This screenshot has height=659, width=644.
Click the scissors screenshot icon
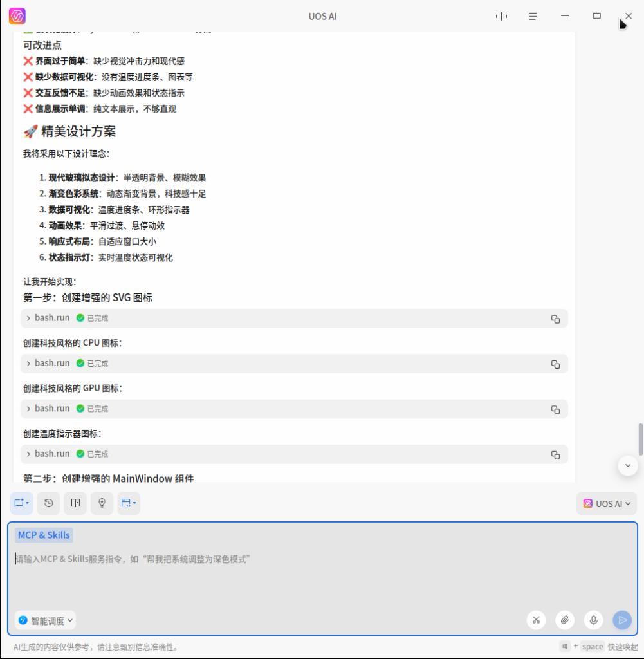(x=536, y=620)
